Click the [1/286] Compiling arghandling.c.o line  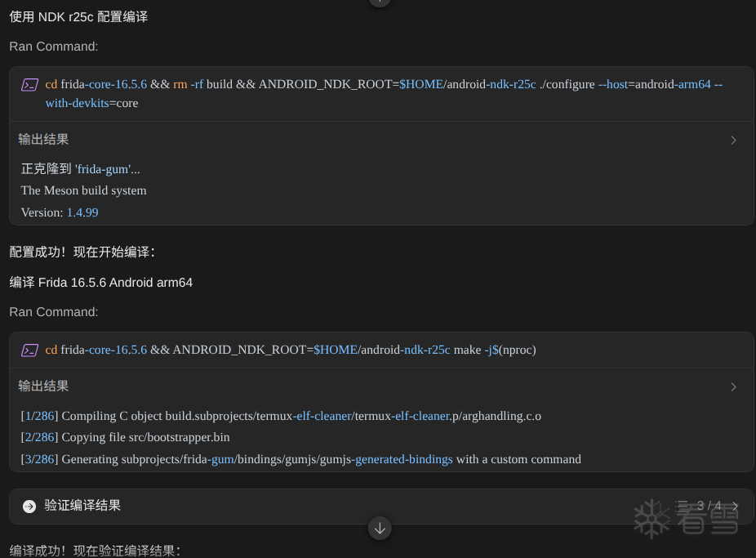pos(281,416)
